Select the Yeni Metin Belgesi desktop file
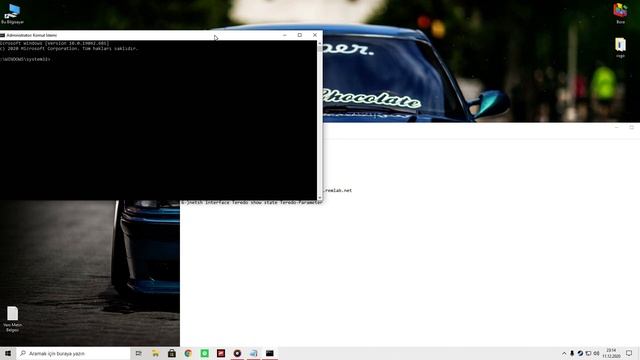 click(x=12, y=319)
